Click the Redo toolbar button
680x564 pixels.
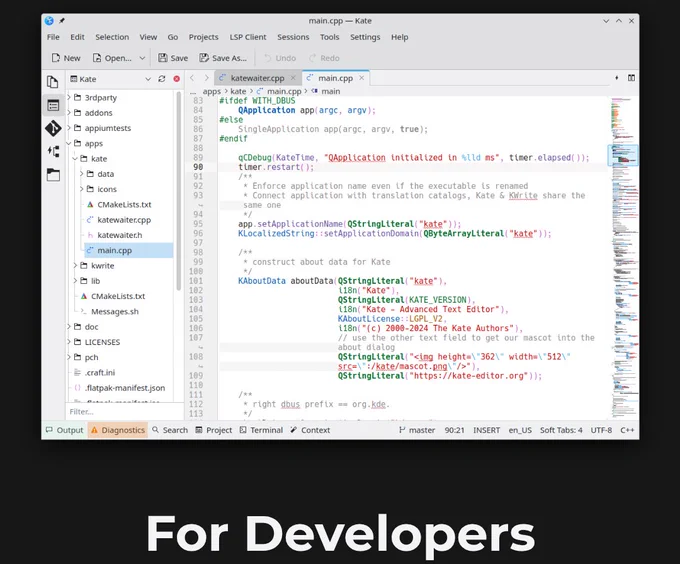(324, 58)
